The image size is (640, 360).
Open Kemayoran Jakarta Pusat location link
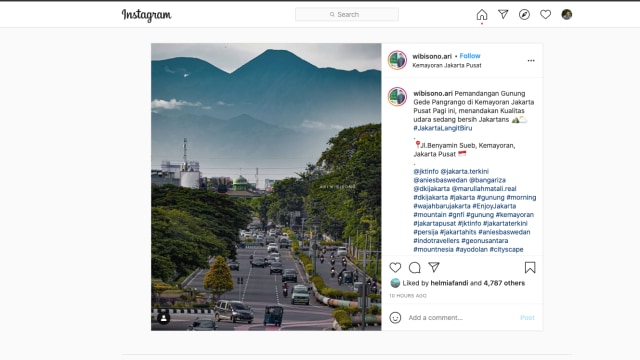[x=447, y=65]
